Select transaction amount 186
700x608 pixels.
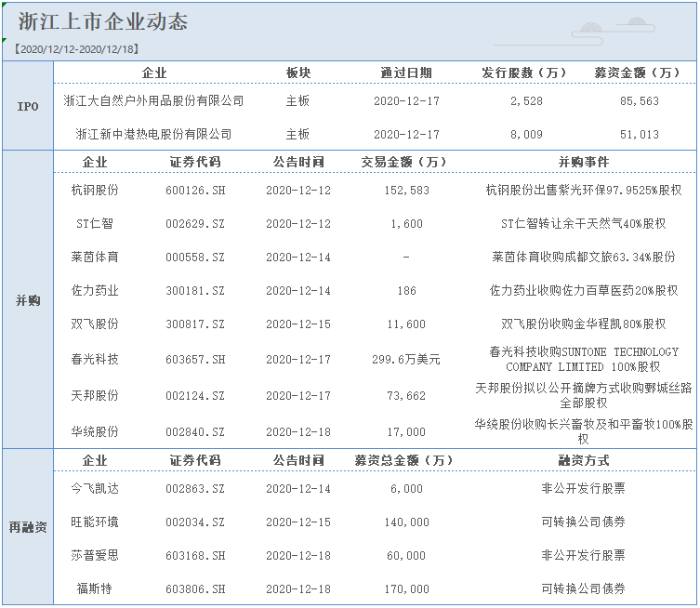point(406,291)
